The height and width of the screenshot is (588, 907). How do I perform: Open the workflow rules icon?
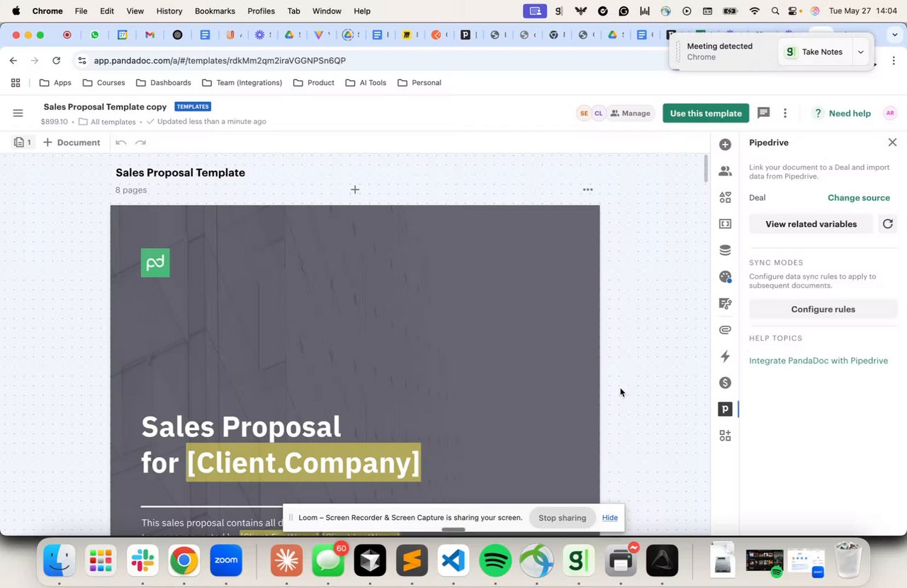[x=725, y=303]
